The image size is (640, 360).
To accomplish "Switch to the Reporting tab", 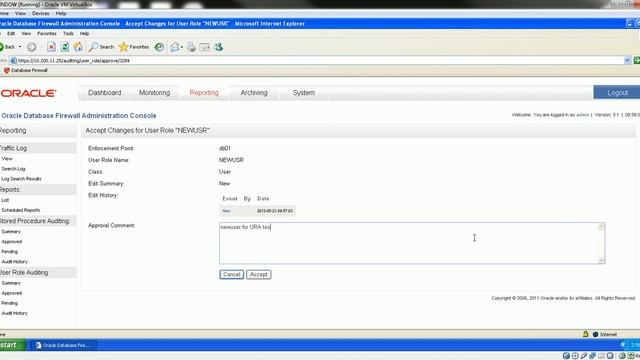I will (204, 93).
